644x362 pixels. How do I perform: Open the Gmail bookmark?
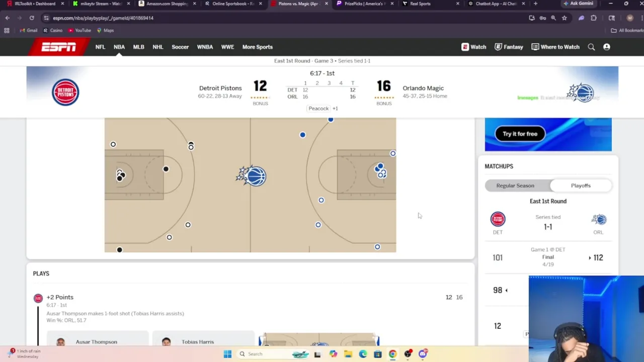coord(28,30)
